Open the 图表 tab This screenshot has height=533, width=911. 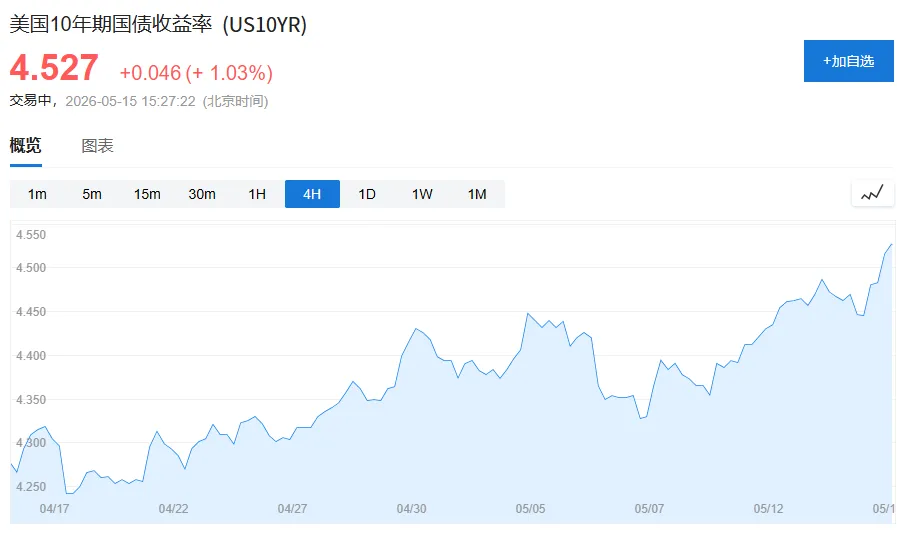[x=97, y=146]
